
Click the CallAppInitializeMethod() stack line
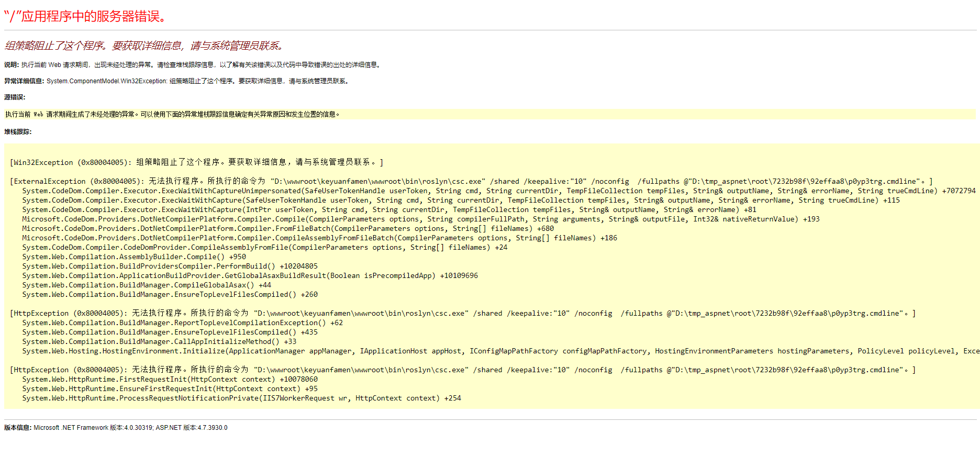(159, 342)
